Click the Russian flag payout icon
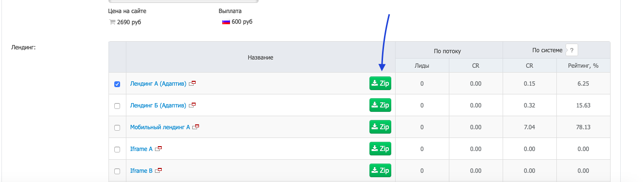Screen dimensions: 644x182 pos(226,22)
